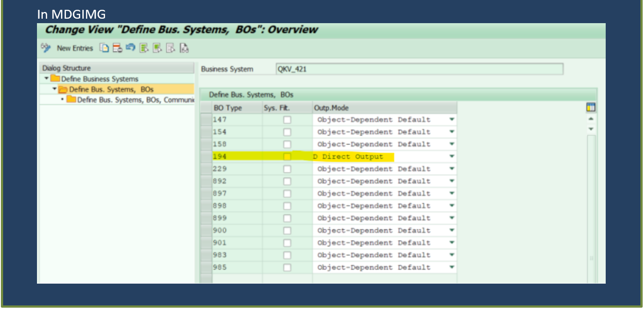
Task: Click the folder icon of Define Bus. Systems, BOs, Communic
Action: click(x=71, y=100)
